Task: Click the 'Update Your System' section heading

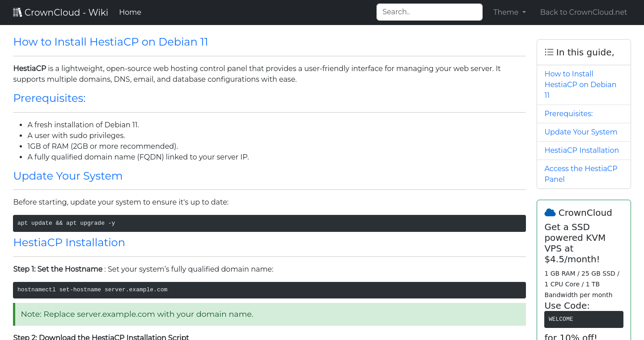Action: tap(68, 176)
